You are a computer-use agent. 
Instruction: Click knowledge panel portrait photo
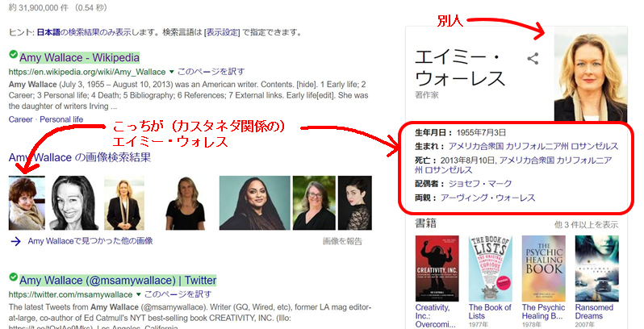coord(591,74)
